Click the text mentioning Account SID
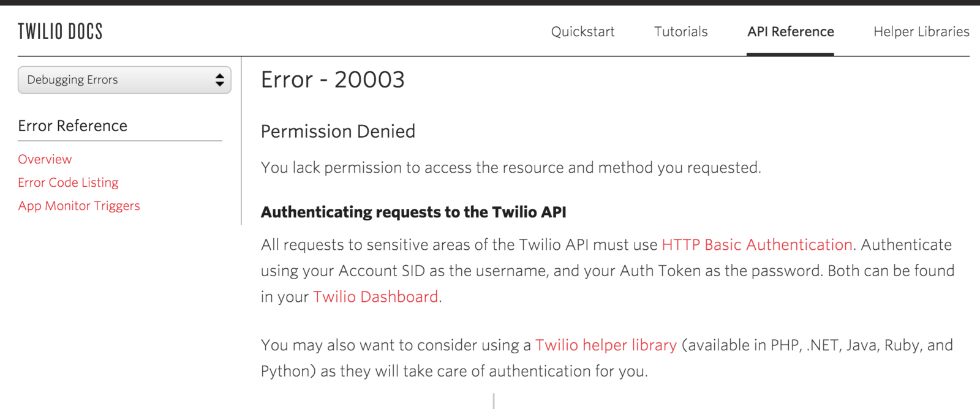This screenshot has width=980, height=409. coord(608,271)
